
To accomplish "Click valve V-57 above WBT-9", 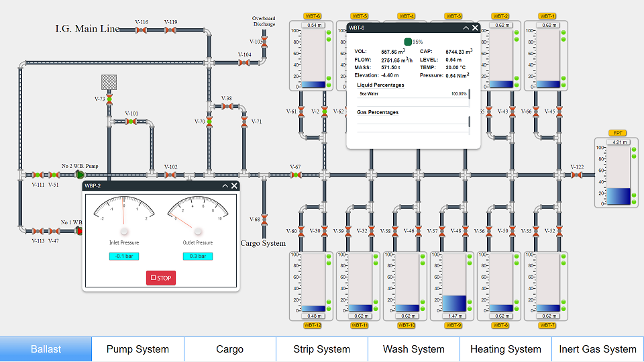I will coord(442,231).
